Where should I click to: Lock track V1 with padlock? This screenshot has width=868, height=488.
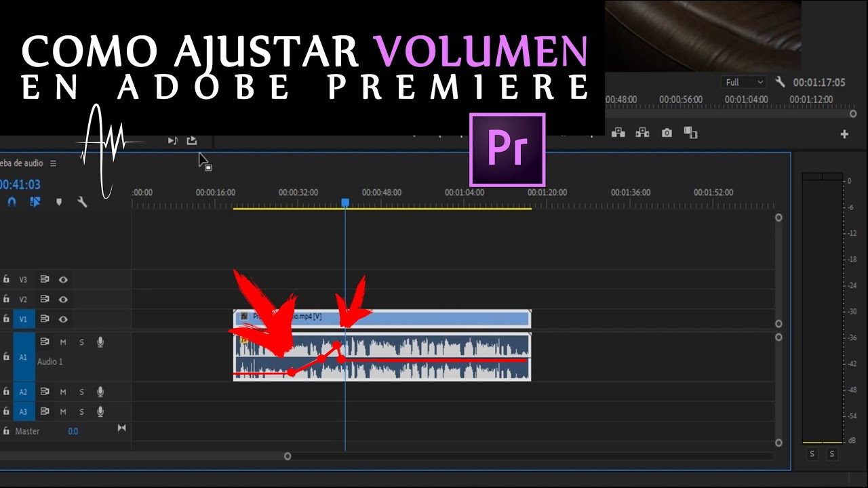[6, 319]
